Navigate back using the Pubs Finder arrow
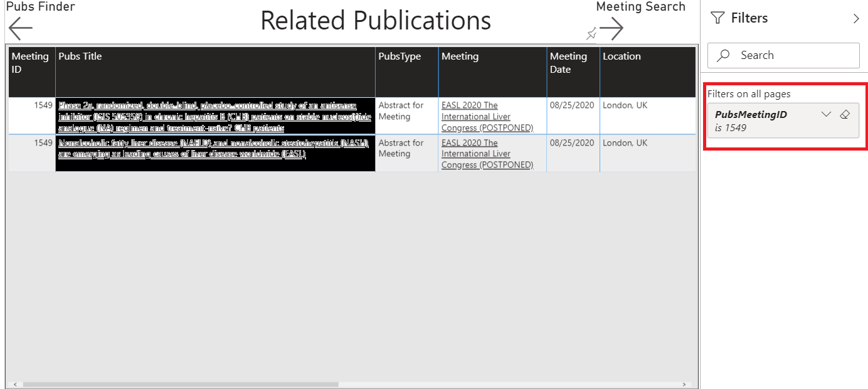This screenshot has height=389, width=868. [19, 27]
